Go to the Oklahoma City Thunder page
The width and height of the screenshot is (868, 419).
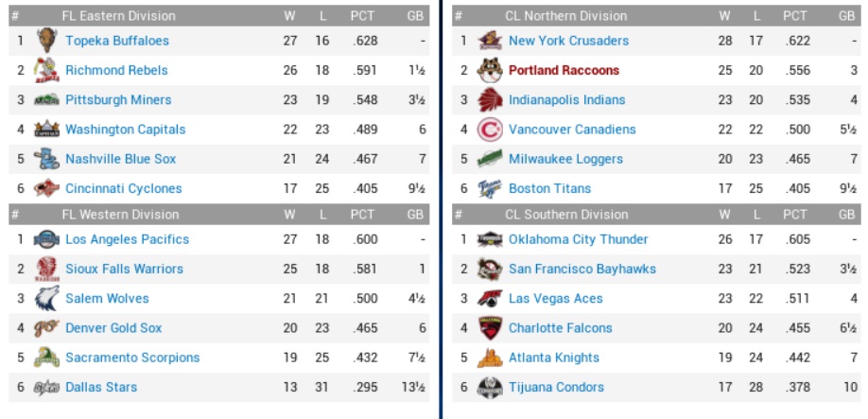click(x=578, y=239)
